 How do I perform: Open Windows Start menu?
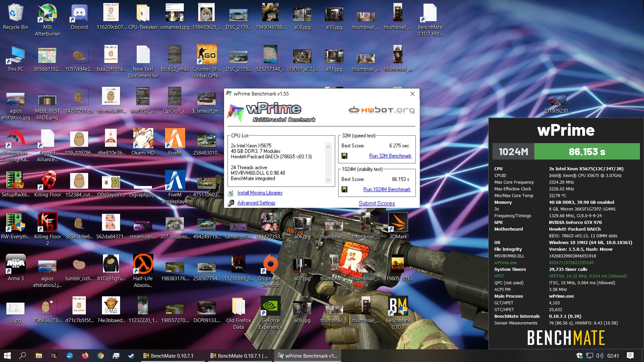(7, 356)
